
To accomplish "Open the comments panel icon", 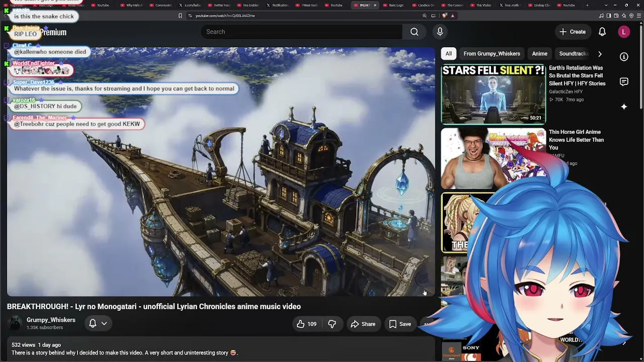I will point(624,82).
